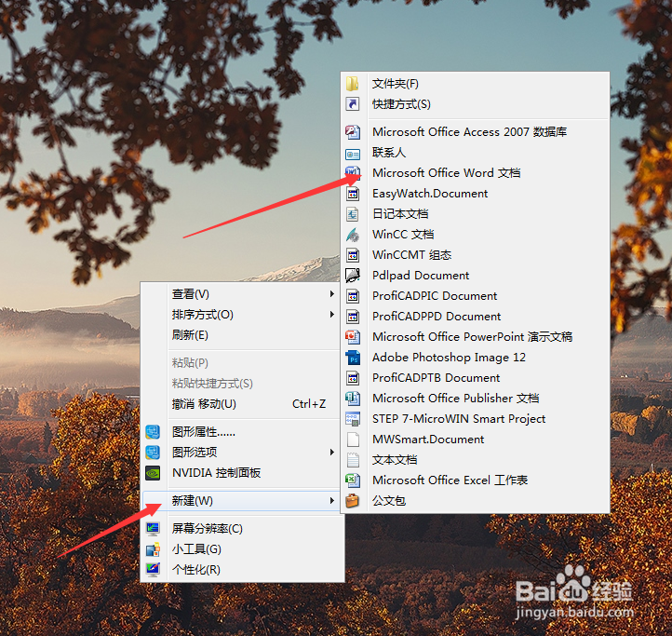
Task: Click the shortcut arrow icon beside 快捷方式(S)
Action: tap(352, 103)
